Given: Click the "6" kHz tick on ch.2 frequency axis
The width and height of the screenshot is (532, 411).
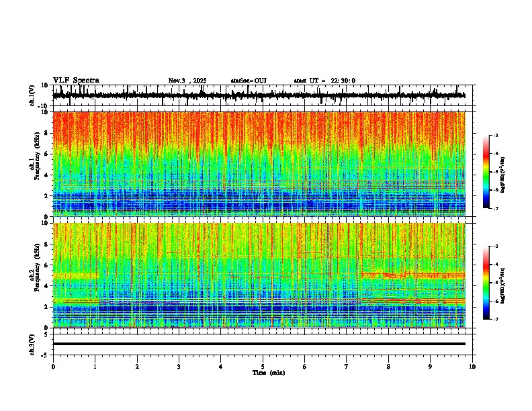Looking at the screenshot, I should (x=46, y=265).
